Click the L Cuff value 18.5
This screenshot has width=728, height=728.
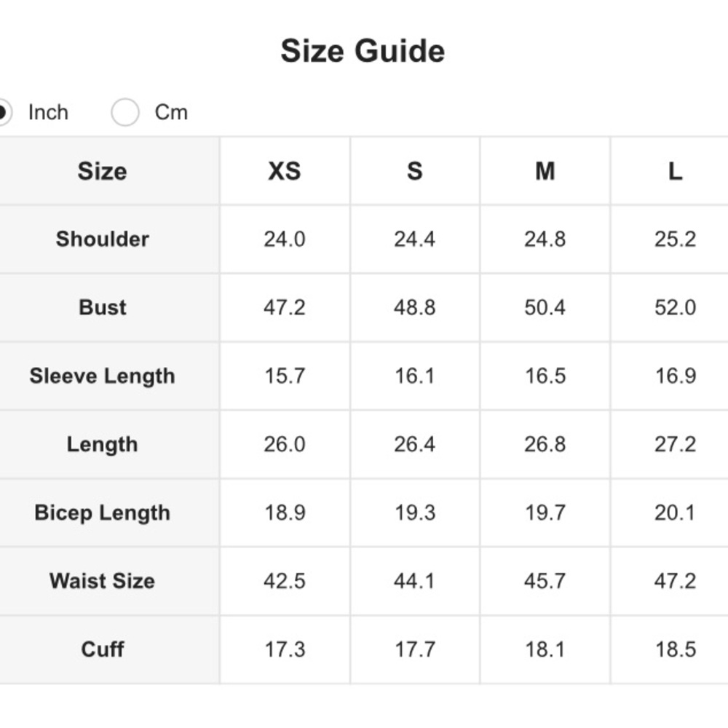click(x=675, y=649)
